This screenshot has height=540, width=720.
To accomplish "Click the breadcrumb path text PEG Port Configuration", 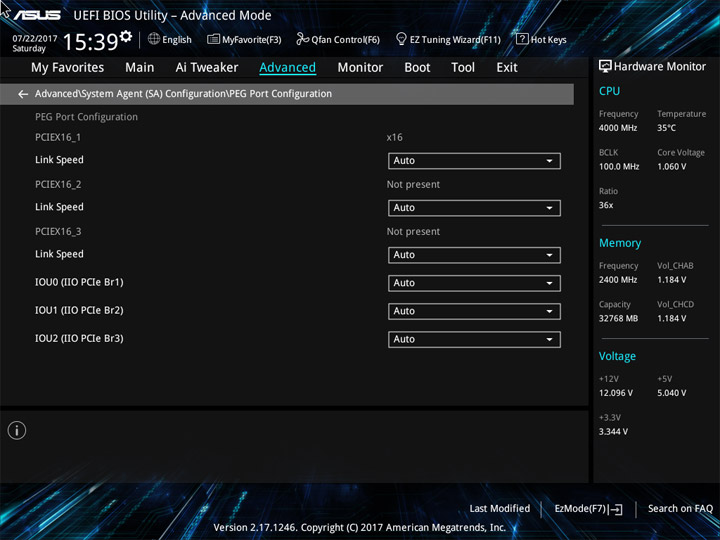I will (x=281, y=94).
